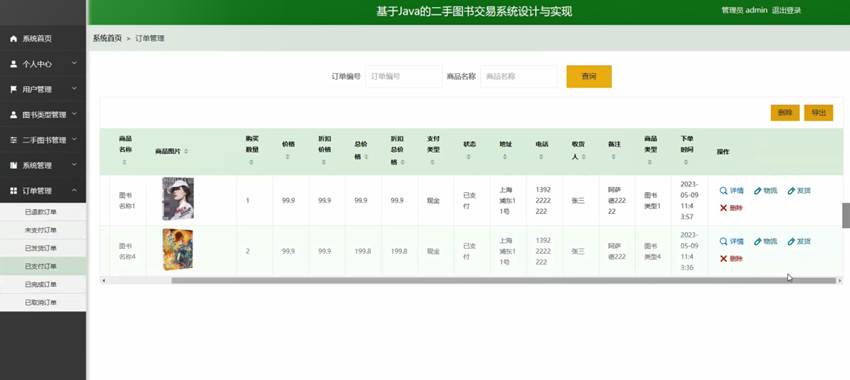Sort by the 收货人 column arrows

coord(584,157)
